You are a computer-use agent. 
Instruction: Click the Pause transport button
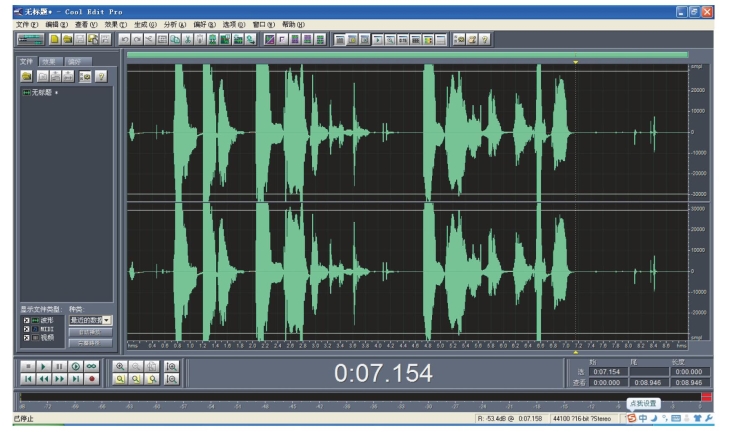pyautogui.click(x=59, y=366)
